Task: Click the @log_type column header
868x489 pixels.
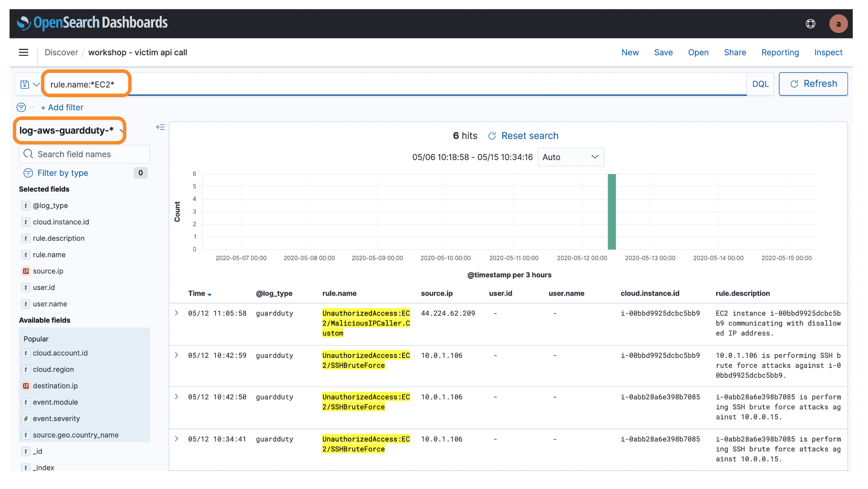Action: click(x=274, y=294)
